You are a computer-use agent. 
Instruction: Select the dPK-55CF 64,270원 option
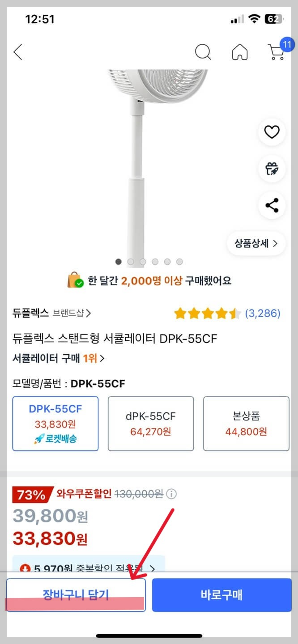[x=151, y=423]
